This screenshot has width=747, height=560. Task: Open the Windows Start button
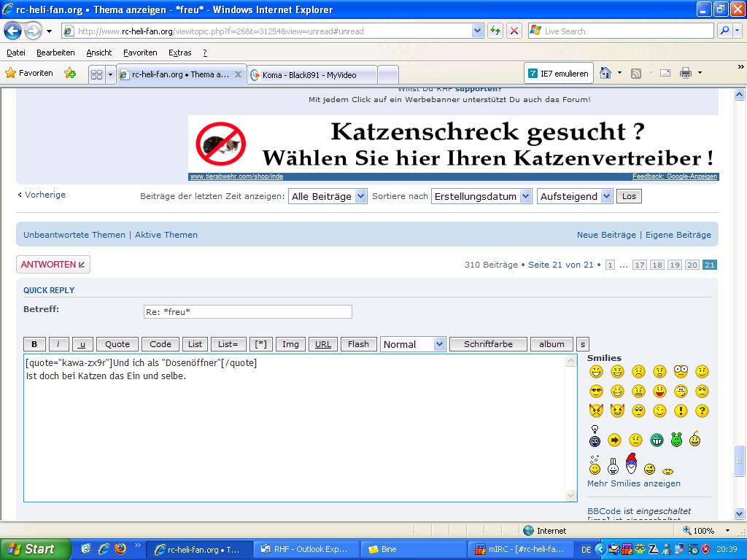35,549
